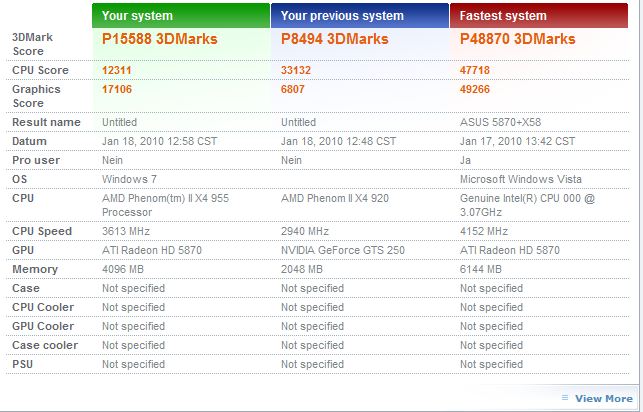This screenshot has width=643, height=412.
Task: Click the NVIDIA GeForce GTS 250 entry
Action: [343, 250]
